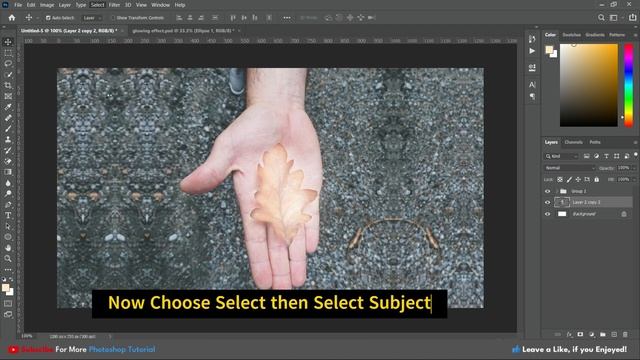Open the Fill value dropdown
The width and height of the screenshot is (640, 360).
tap(633, 180)
